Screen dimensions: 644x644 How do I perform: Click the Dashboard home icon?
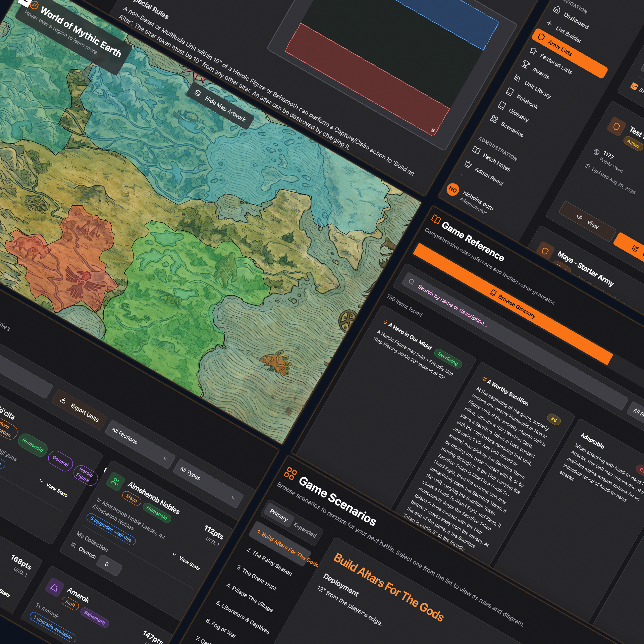click(557, 10)
